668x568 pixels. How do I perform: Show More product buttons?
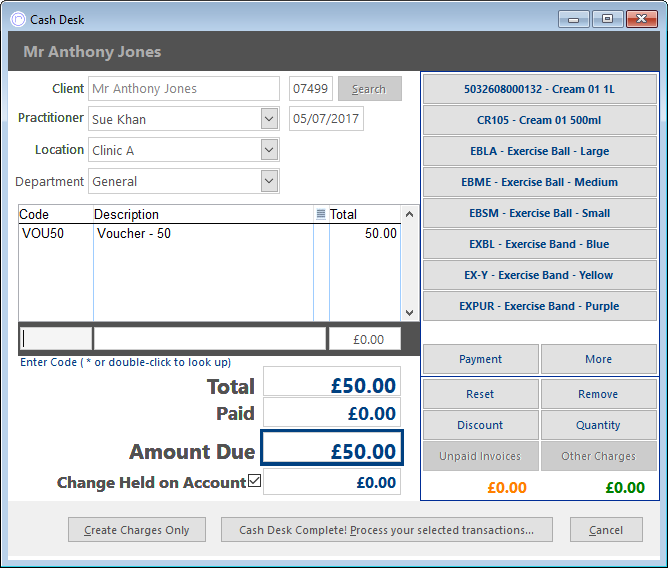[599, 359]
